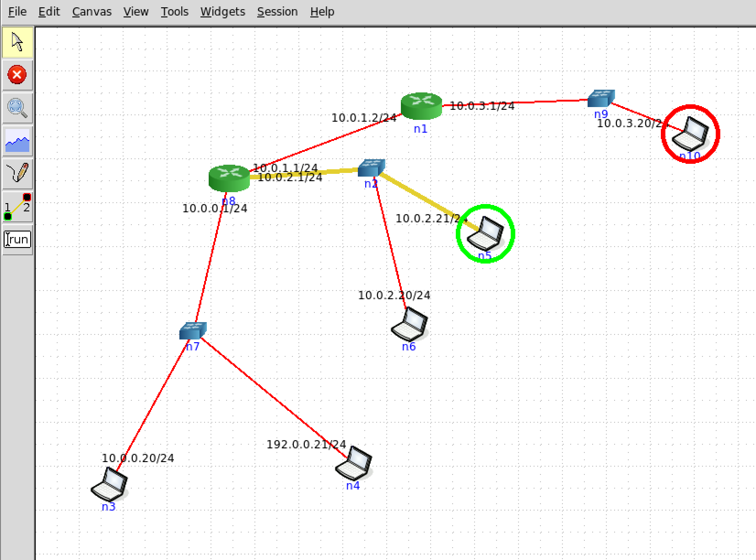The height and width of the screenshot is (560, 756).
Task: Click the n6 node name label
Action: [409, 347]
